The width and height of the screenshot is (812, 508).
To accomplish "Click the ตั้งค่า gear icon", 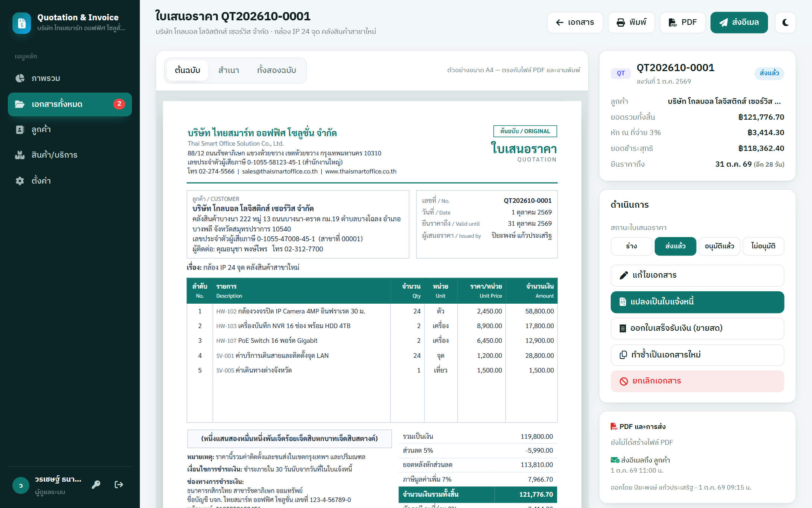I will pos(20,181).
